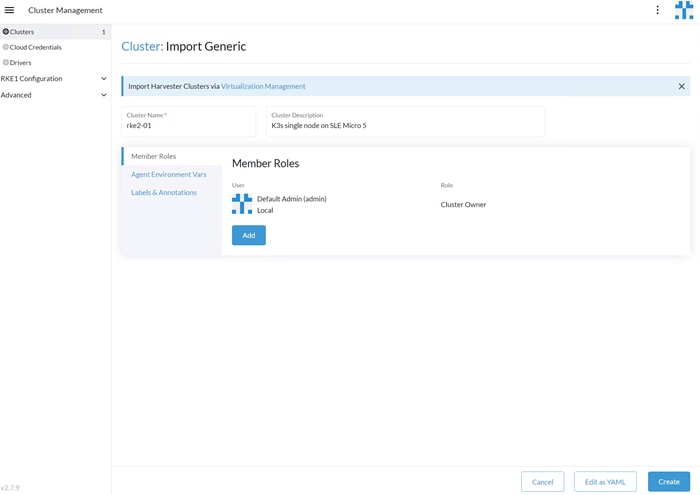Expand the RKE1 Configuration section chevron
The image size is (700, 495).
click(104, 79)
